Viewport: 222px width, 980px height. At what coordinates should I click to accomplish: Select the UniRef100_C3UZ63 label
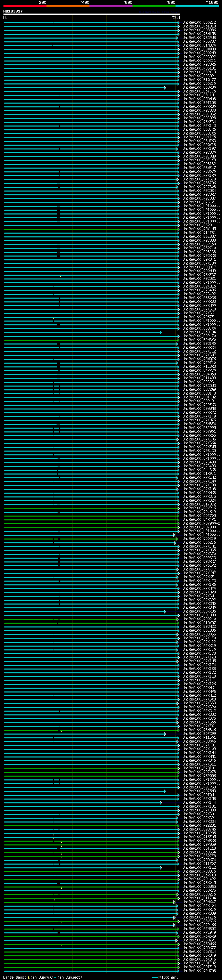(x=199, y=141)
